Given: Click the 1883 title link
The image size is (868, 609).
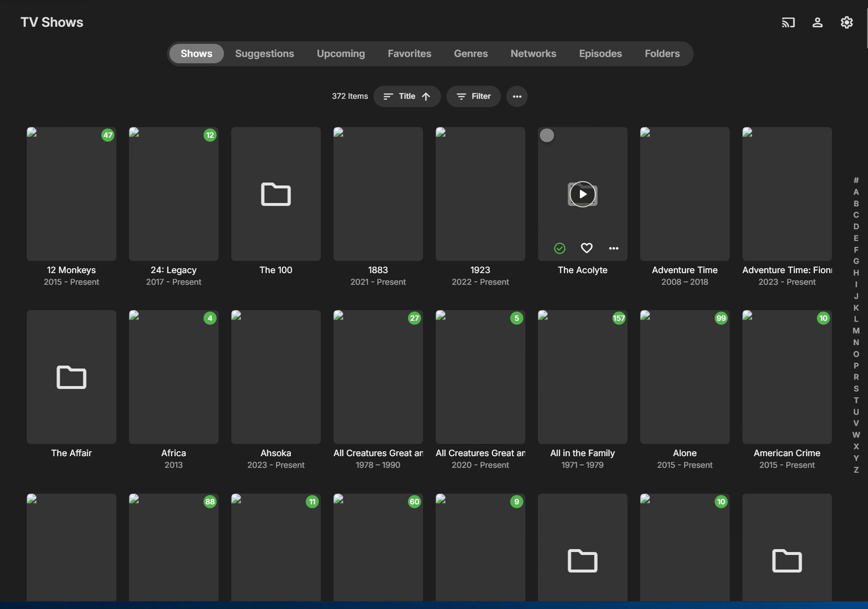Looking at the screenshot, I should click(x=378, y=270).
